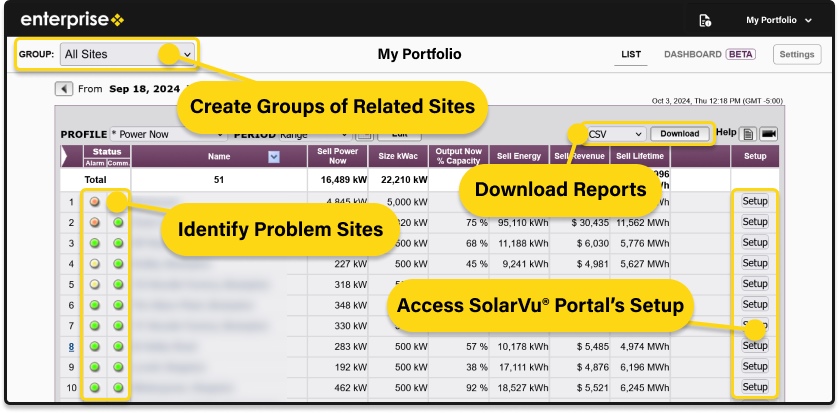Expand the My Portfolio account menu
This screenshot has width=839, height=413.
(x=779, y=20)
